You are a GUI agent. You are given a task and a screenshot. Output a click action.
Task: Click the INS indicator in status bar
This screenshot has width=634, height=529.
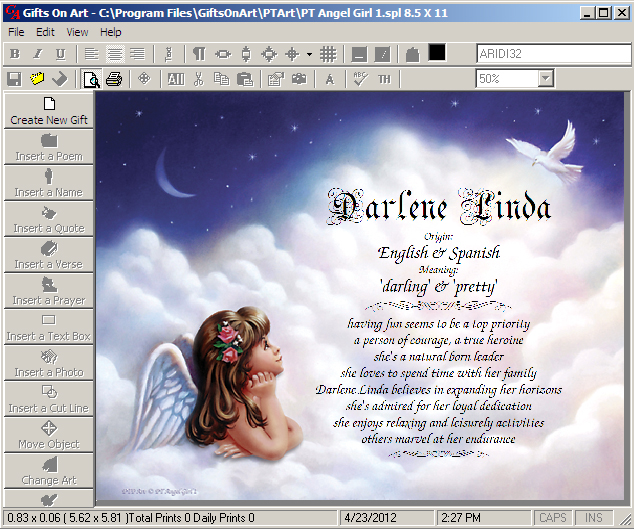pos(594,518)
